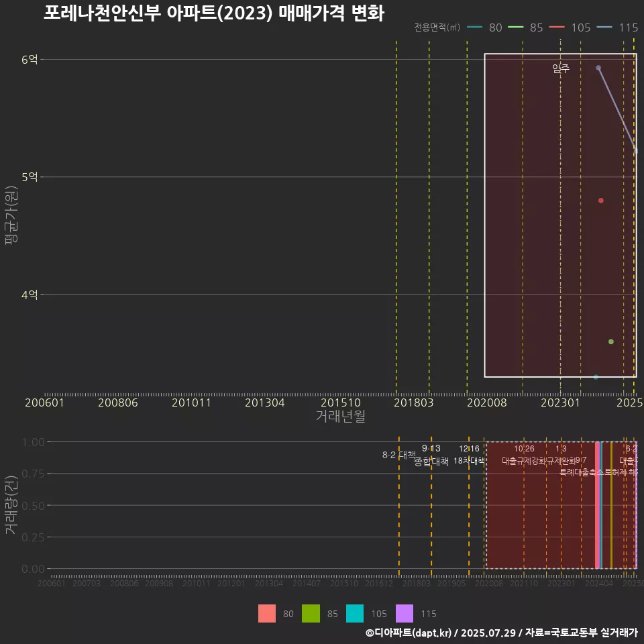Click the 202110 tick on lower chart axis
The image size is (644, 644).
(x=524, y=583)
